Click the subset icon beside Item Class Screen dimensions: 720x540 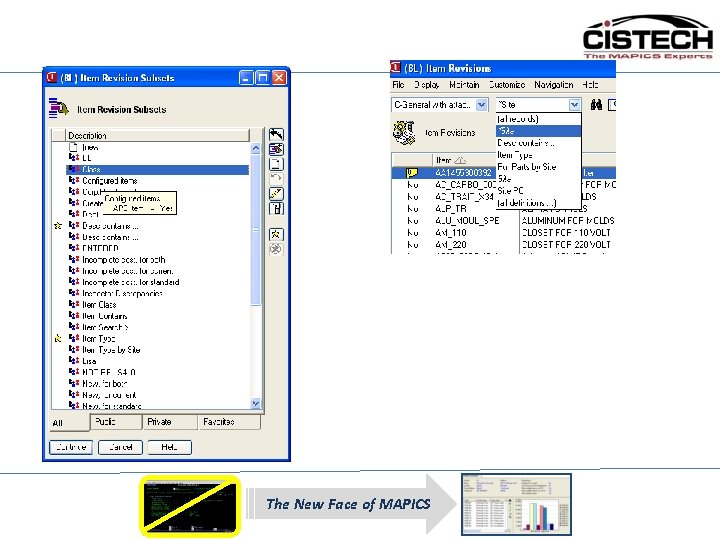tap(74, 304)
